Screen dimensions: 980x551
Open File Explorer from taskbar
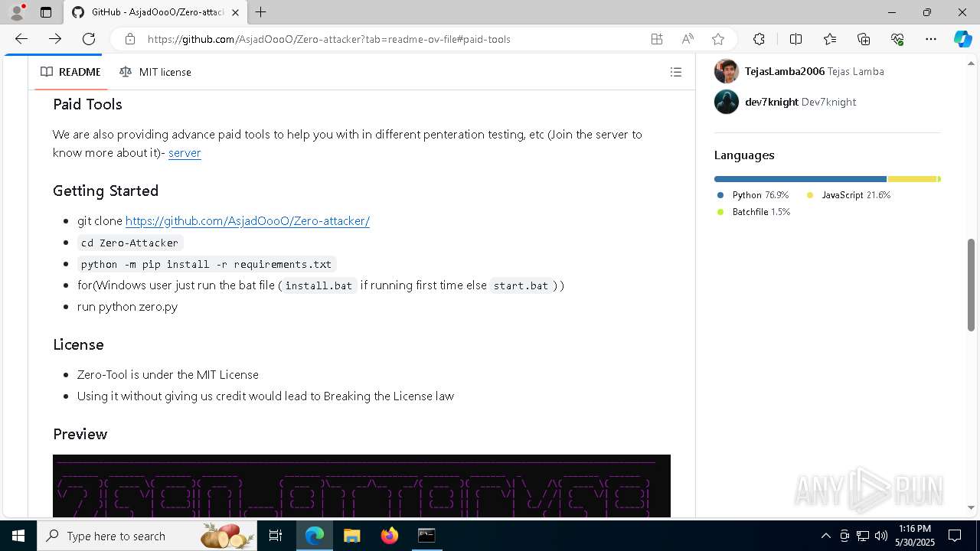pyautogui.click(x=351, y=536)
